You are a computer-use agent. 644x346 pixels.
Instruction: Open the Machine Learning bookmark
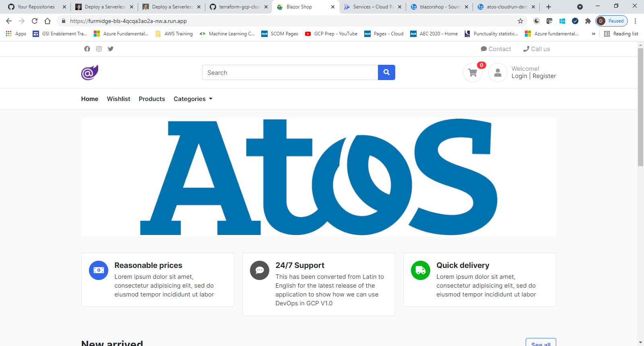(x=227, y=34)
